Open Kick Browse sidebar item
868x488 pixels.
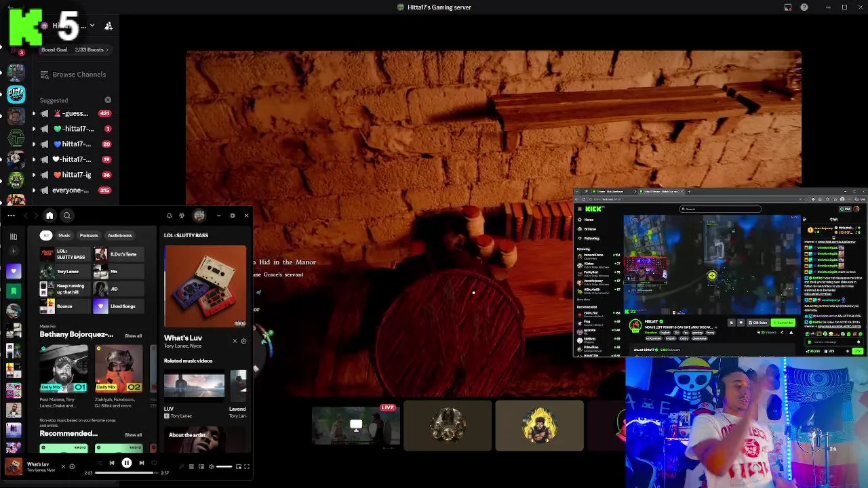589,229
